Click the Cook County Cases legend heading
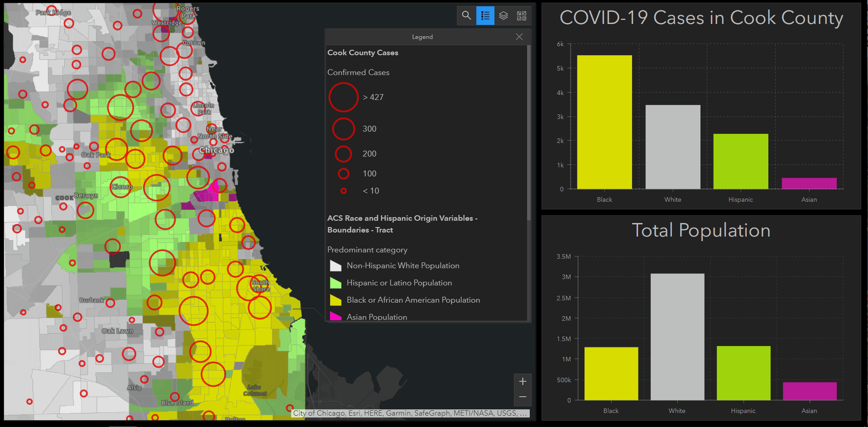 coord(362,52)
